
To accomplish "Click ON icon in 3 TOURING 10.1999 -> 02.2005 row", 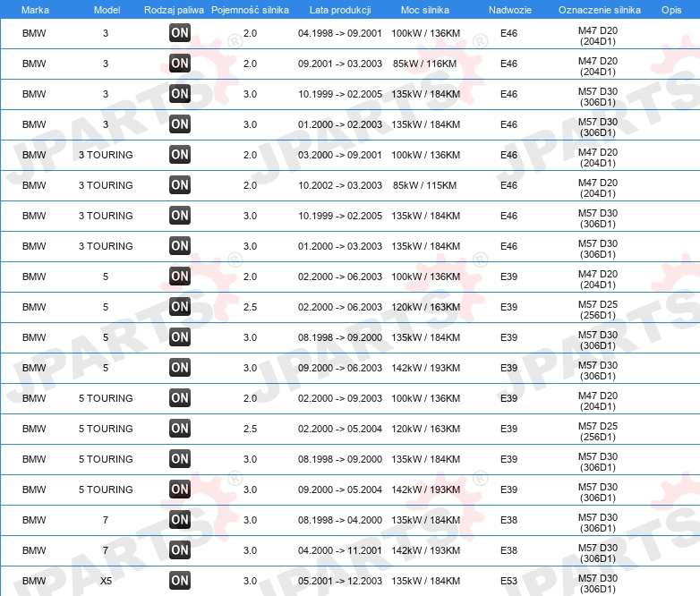I will pyautogui.click(x=180, y=215).
